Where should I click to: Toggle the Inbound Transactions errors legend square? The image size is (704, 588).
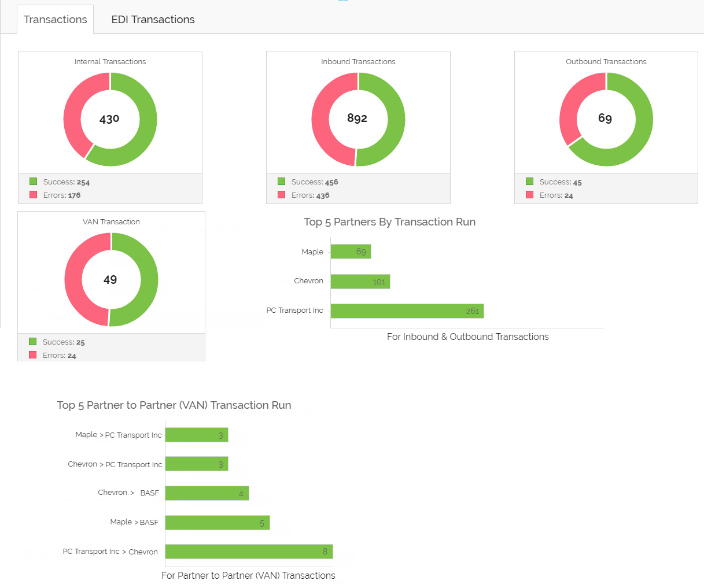(282, 195)
